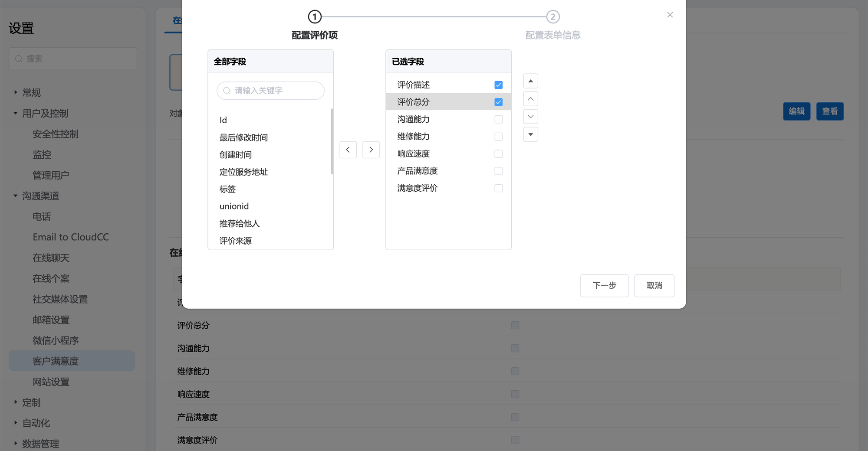Click the step 1 circle indicator

(315, 17)
